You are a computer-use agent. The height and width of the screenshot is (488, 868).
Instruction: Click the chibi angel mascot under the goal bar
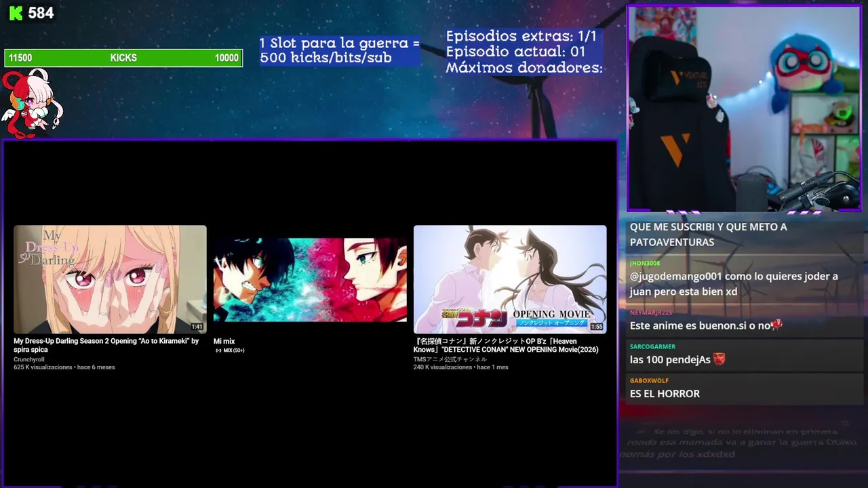[x=31, y=103]
